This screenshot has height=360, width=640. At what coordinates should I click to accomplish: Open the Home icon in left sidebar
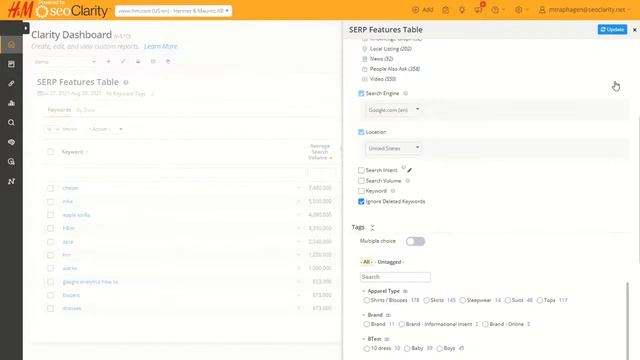coord(11,44)
